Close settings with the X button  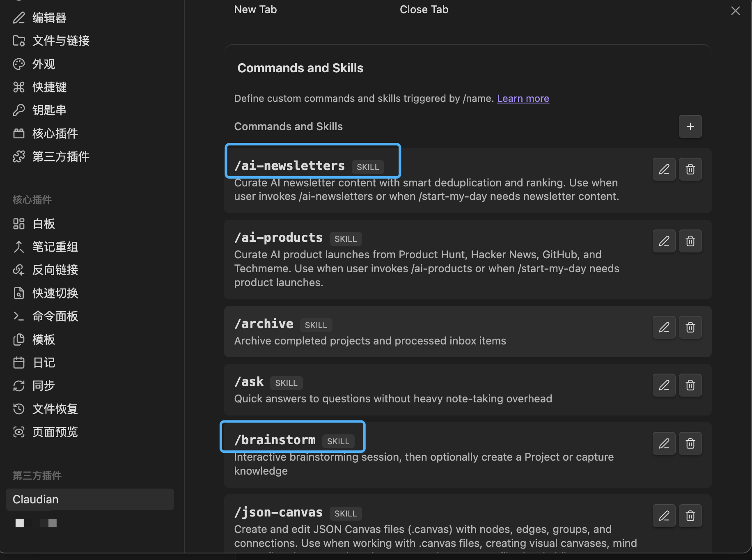(735, 10)
